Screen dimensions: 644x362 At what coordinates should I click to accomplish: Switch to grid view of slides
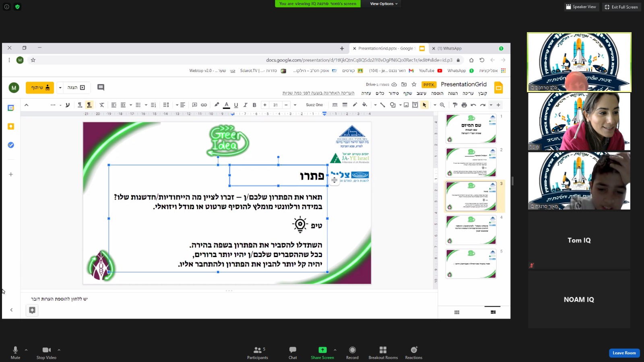457,312
